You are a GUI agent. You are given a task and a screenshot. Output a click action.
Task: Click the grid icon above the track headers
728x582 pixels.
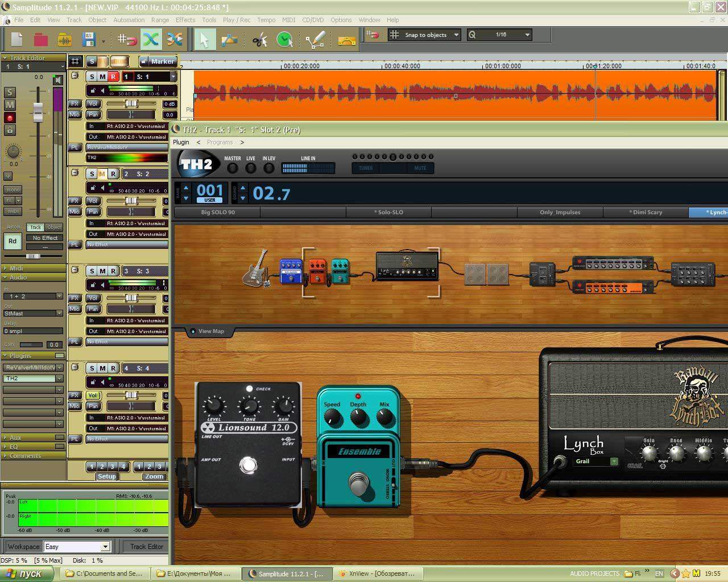pos(75,61)
